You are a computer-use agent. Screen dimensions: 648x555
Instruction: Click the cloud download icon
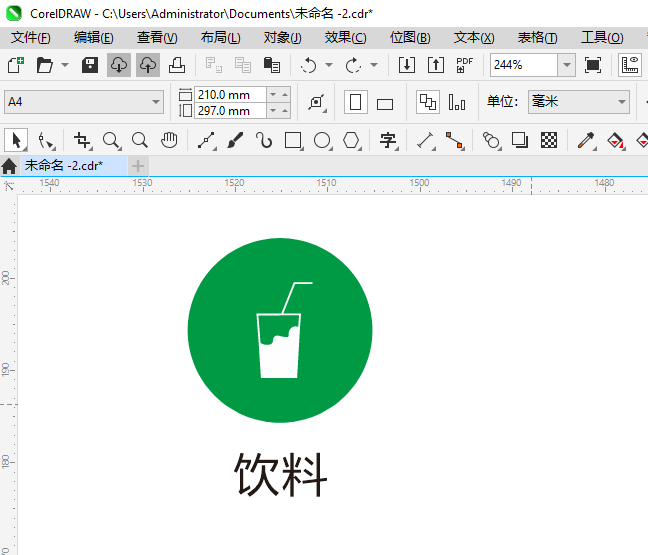pos(119,65)
